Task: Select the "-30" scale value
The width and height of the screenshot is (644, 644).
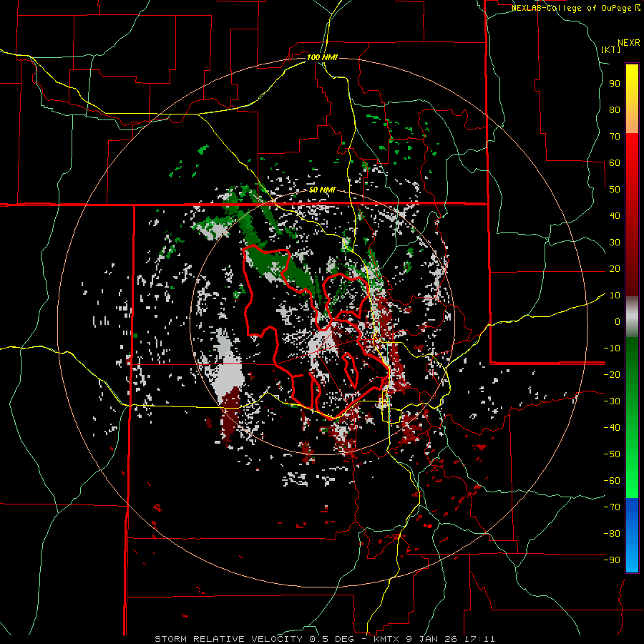Action: [612, 401]
